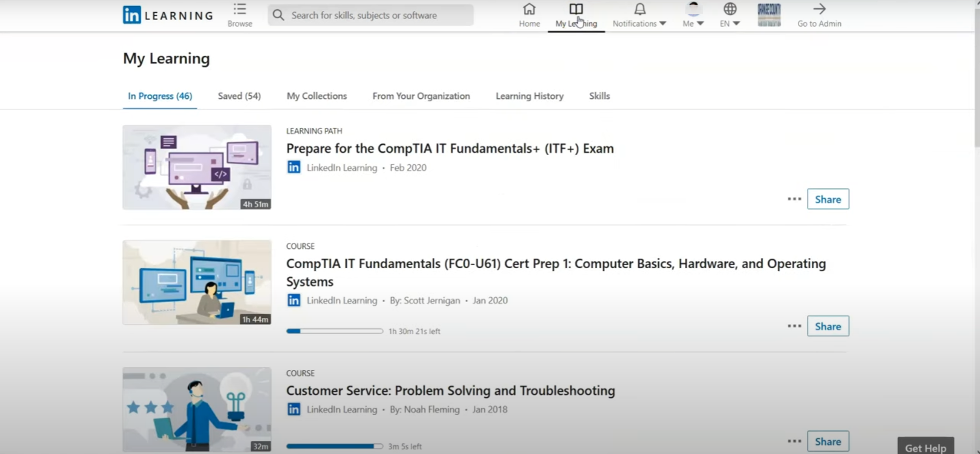Click LinkedIn icon beside Noah Fleming course

pyautogui.click(x=294, y=409)
